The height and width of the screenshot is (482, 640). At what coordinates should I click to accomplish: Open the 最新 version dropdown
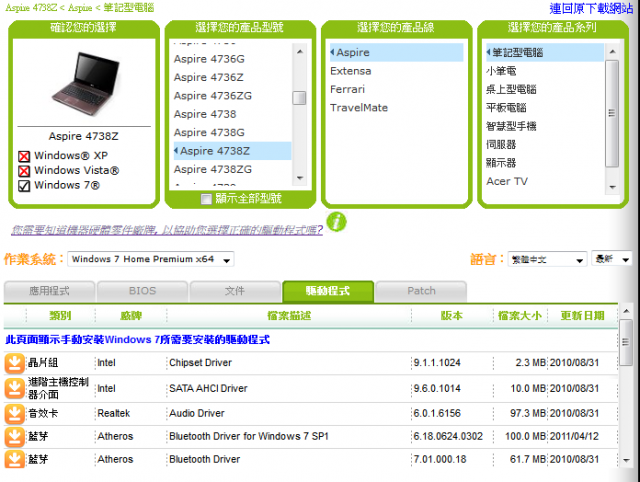611,259
